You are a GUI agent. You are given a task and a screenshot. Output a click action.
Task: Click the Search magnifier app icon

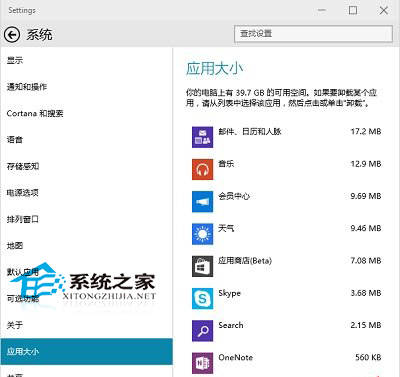[x=202, y=331]
